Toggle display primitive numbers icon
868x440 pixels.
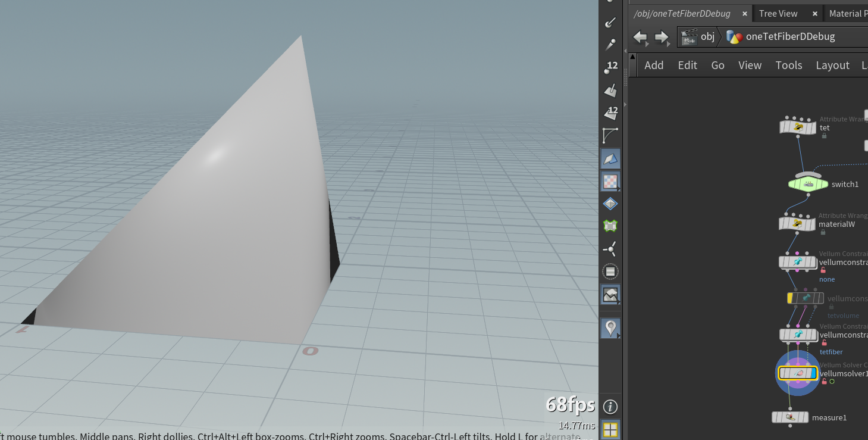[610, 113]
